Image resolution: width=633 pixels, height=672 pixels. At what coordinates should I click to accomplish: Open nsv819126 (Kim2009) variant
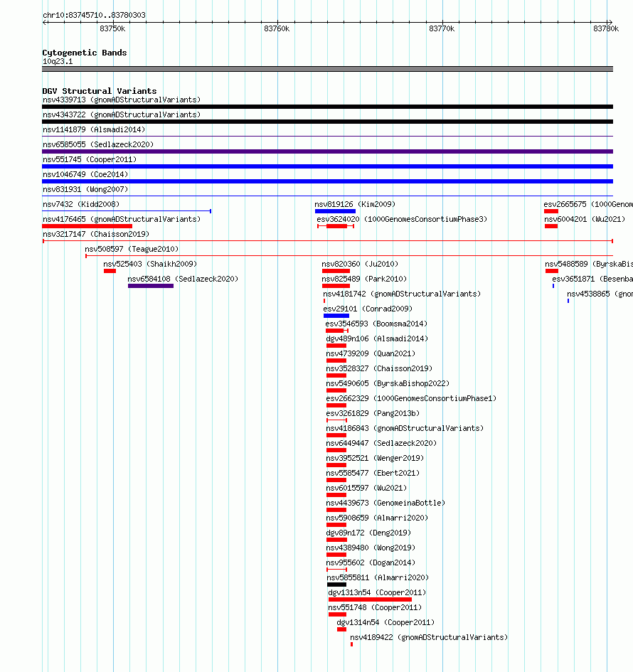point(355,204)
